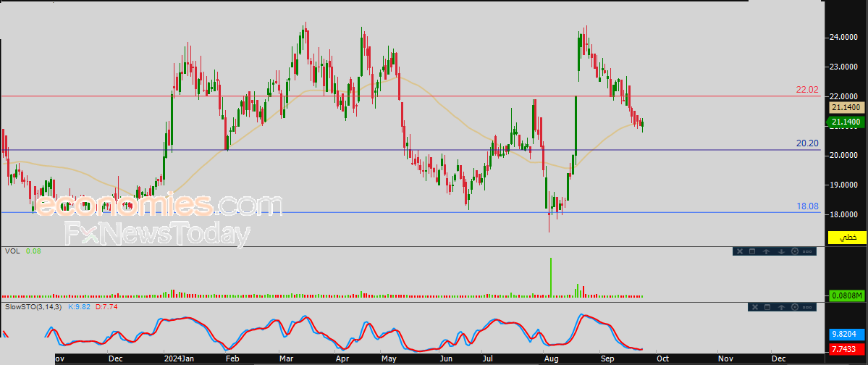The height and width of the screenshot is (365, 868).
Task: Click the Aug date axis label
Action: 551,359
